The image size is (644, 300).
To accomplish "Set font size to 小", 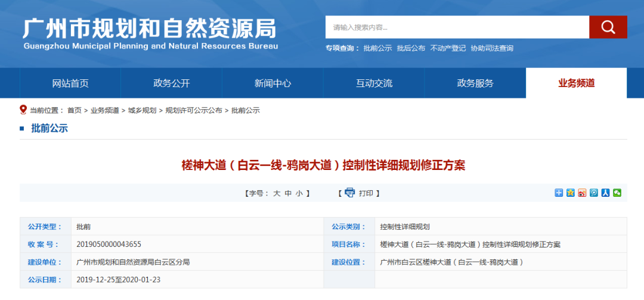I will (299, 193).
